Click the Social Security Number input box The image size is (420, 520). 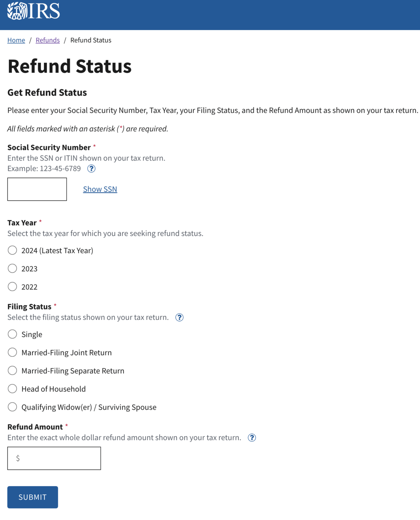tap(37, 189)
